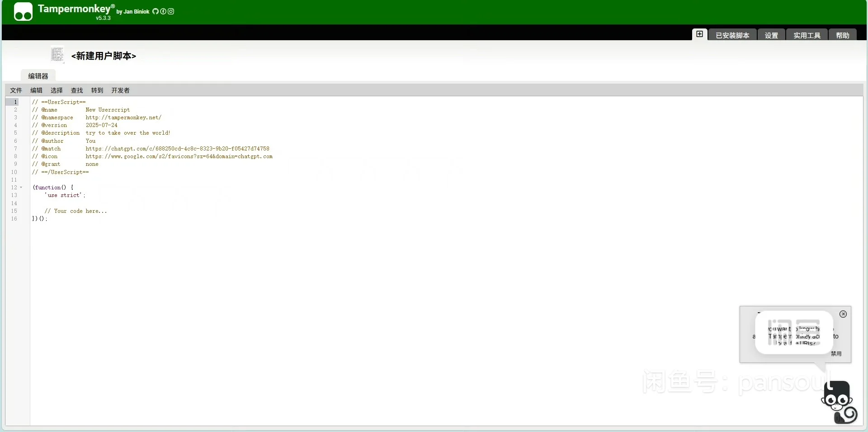Screen dimensions: 868x432
Task: Open the Instagram icon link in header
Action: [171, 11]
